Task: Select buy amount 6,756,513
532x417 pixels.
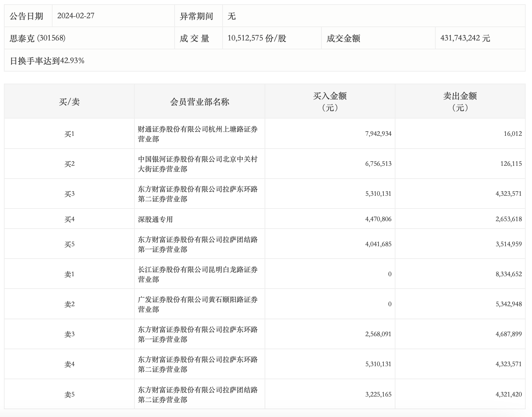Action: coord(378,164)
